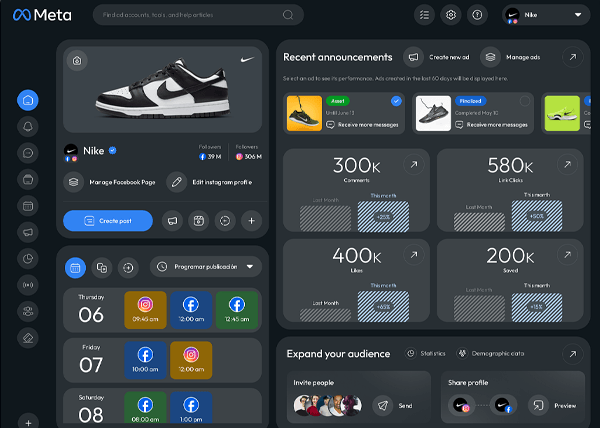Open the task list icon in header

(424, 15)
